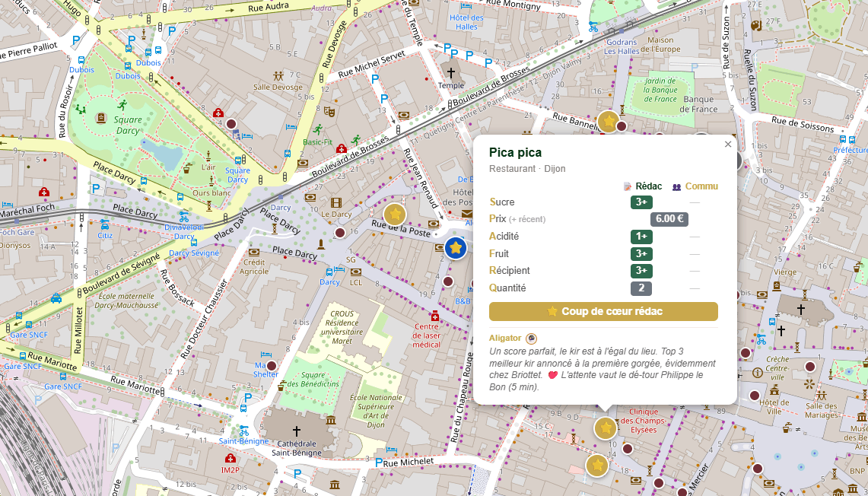Select the cinema icon above Le Darcy
The height and width of the screenshot is (496, 868).
pyautogui.click(x=336, y=203)
